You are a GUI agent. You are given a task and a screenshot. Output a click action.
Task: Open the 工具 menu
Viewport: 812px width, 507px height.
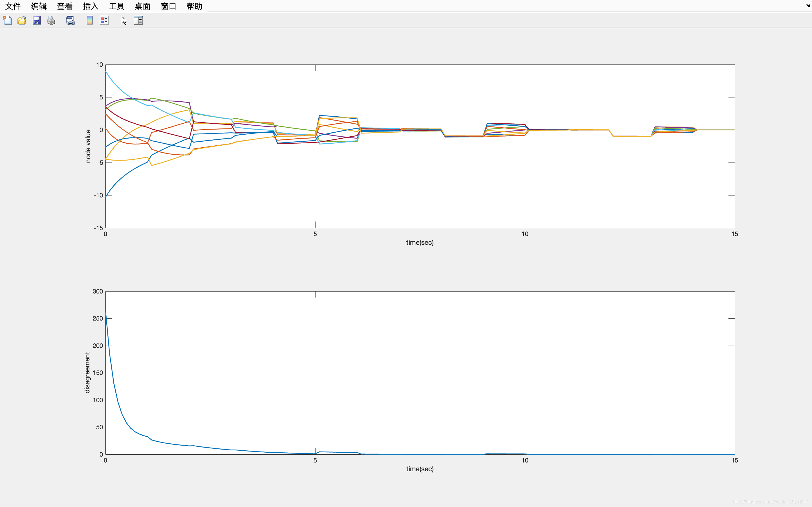[x=116, y=6]
